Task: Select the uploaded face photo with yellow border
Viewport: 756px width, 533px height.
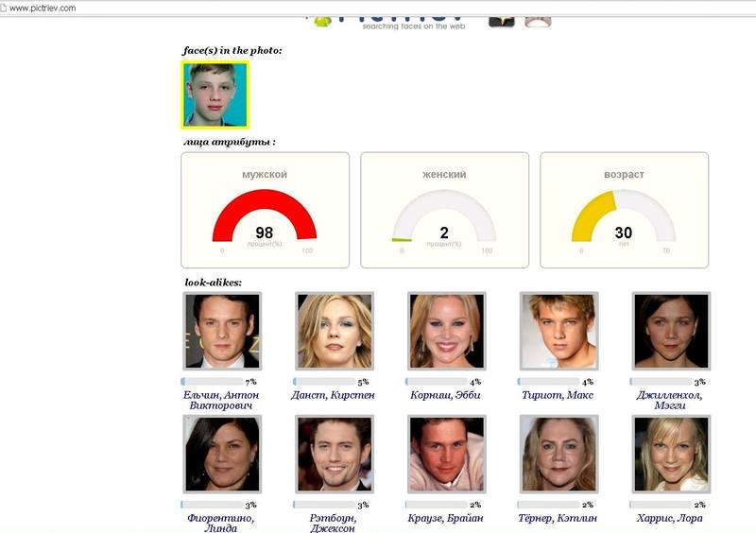Action: click(215, 95)
